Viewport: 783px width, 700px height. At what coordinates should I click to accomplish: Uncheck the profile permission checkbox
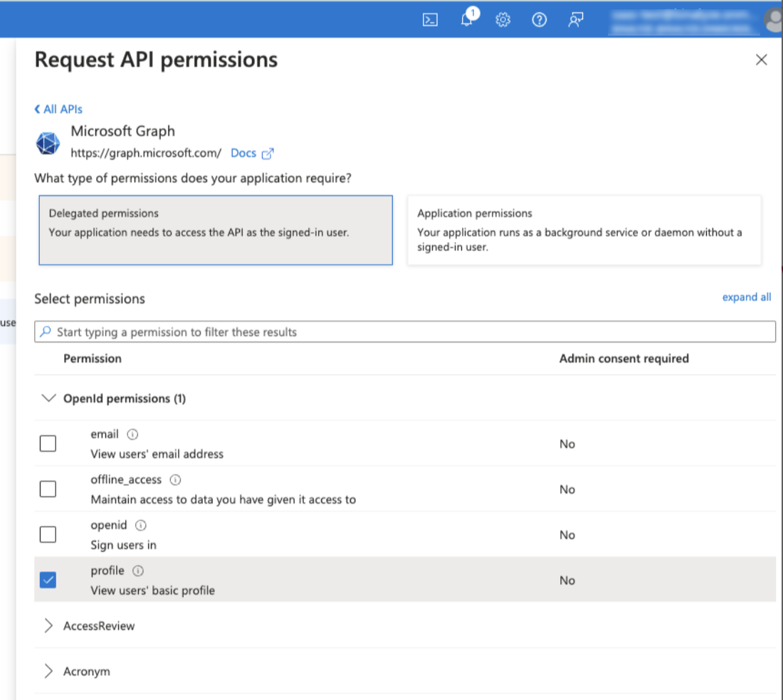(48, 580)
